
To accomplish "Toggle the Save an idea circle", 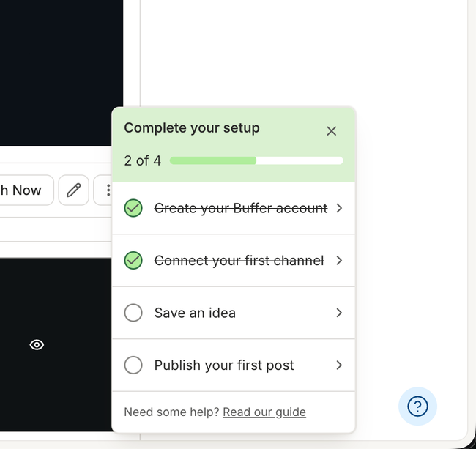I will pyautogui.click(x=133, y=313).
